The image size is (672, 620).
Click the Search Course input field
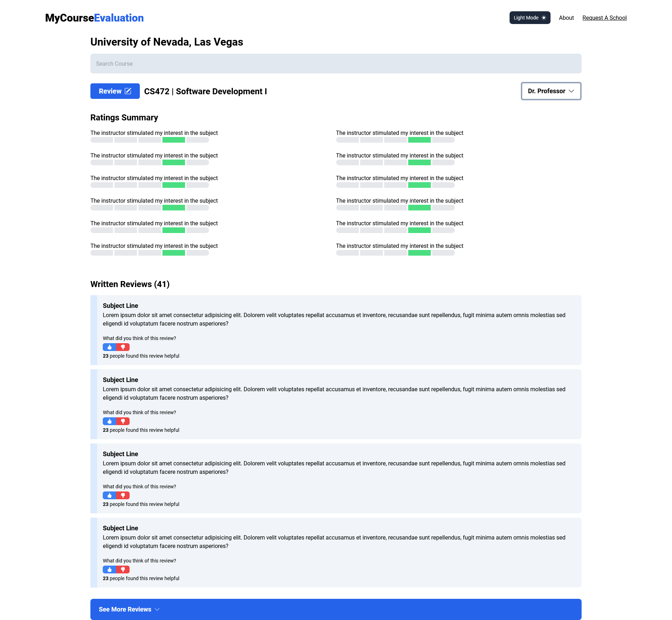(335, 64)
